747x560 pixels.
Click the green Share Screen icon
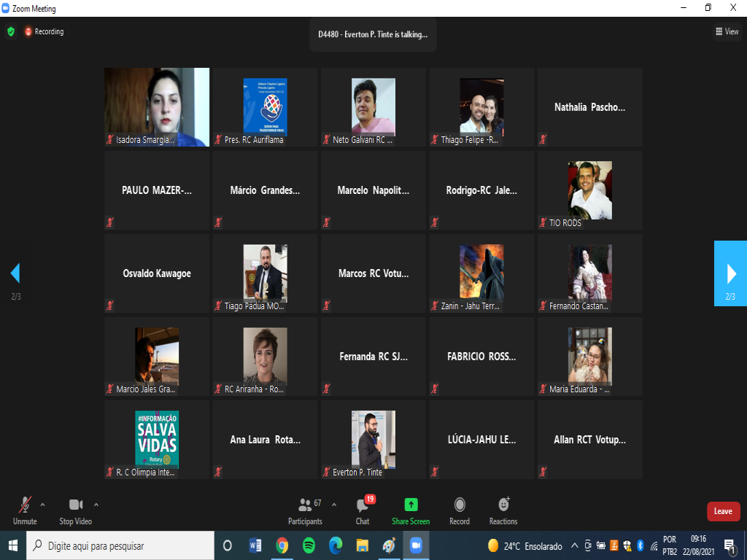tap(411, 505)
